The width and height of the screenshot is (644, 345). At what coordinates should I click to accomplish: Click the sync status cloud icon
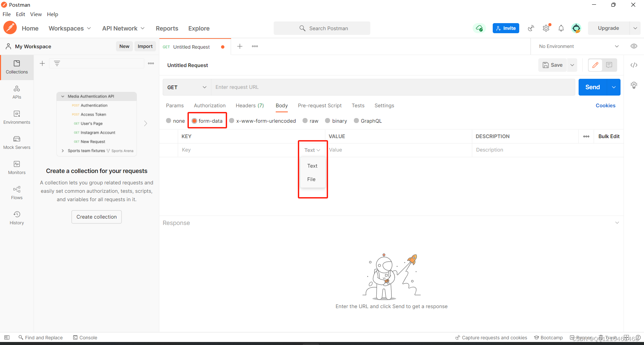(479, 28)
